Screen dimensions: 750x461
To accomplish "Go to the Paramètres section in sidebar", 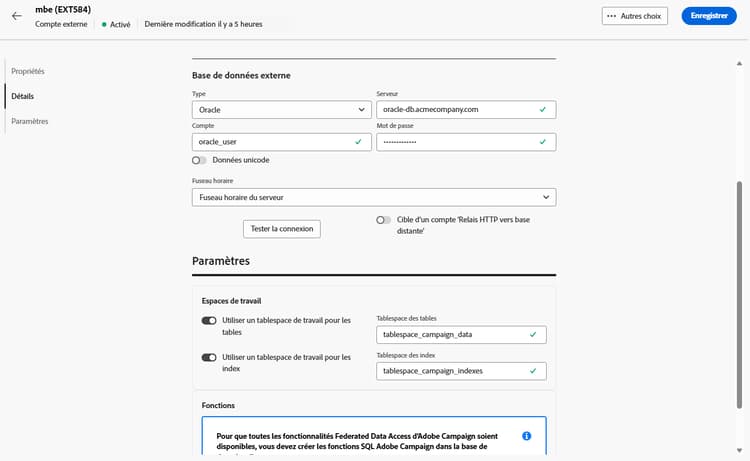I will [x=30, y=121].
